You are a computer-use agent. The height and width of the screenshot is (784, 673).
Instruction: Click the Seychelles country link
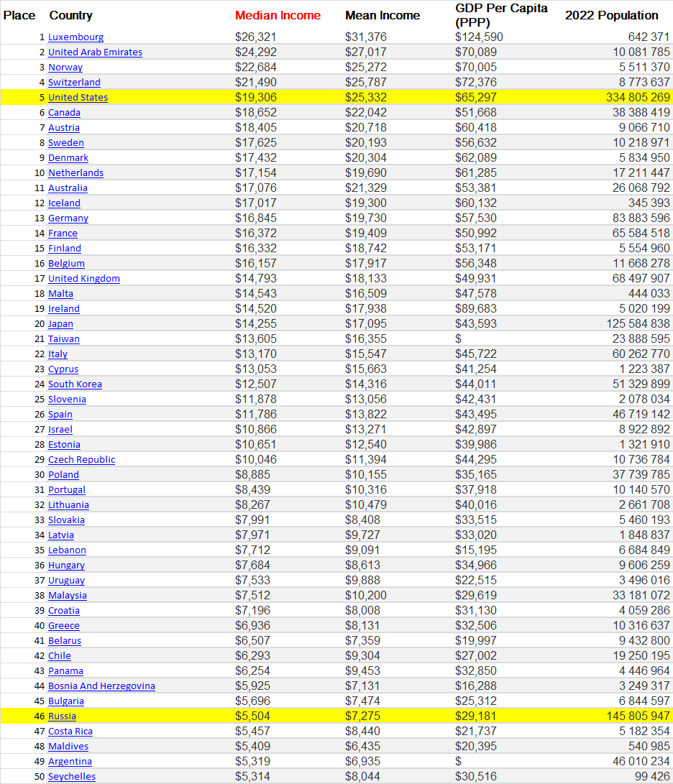pyautogui.click(x=71, y=777)
